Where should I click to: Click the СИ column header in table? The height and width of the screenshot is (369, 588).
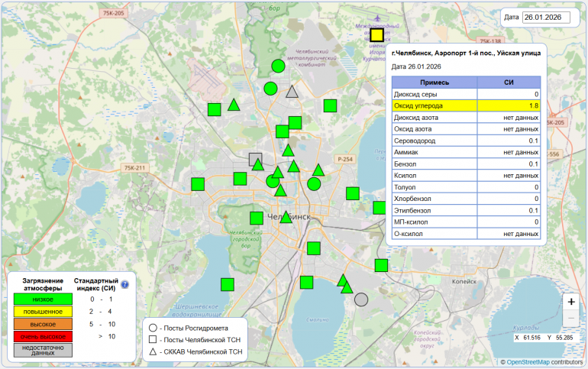pos(509,82)
